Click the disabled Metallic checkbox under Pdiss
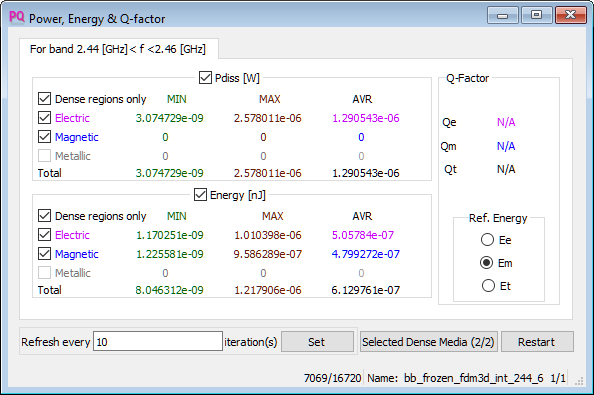594x395 pixels. 44,156
